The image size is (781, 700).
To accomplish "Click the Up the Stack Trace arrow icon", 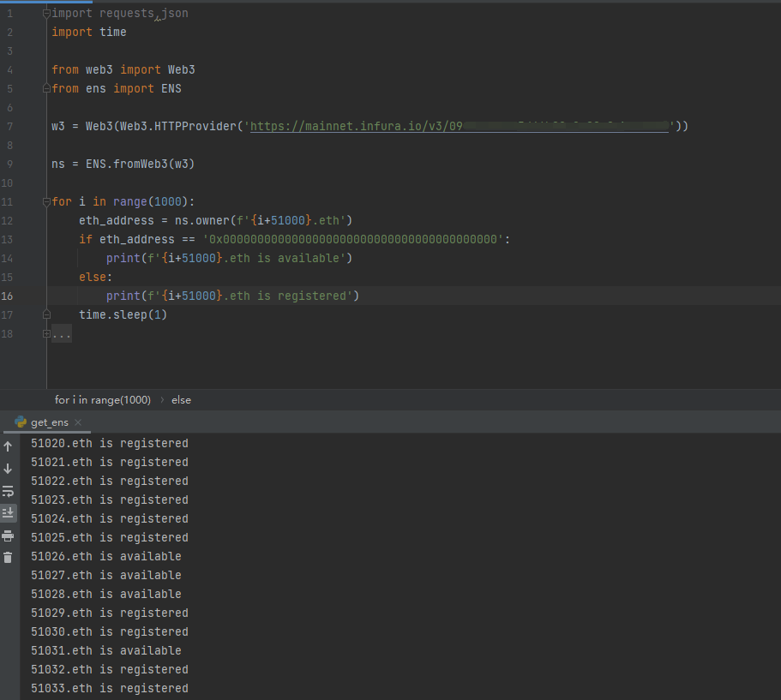I will 8,446.
